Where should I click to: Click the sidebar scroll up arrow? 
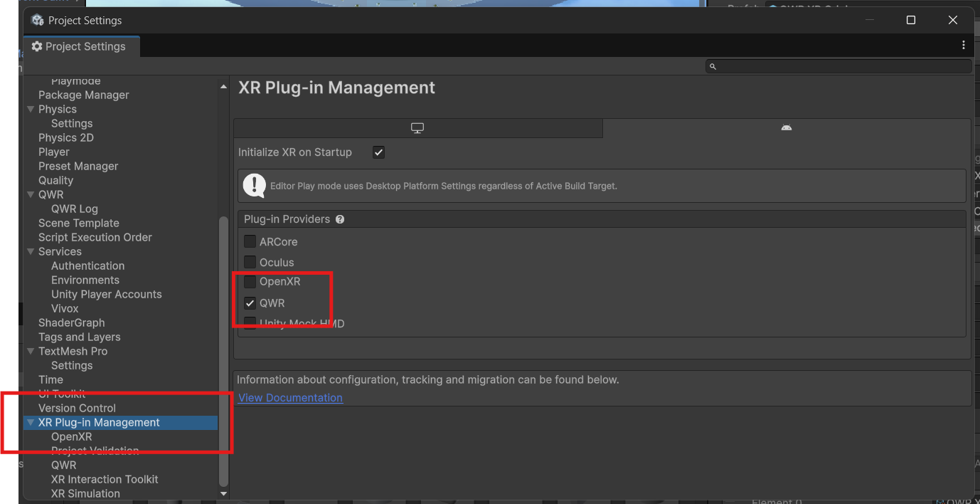pos(224,86)
